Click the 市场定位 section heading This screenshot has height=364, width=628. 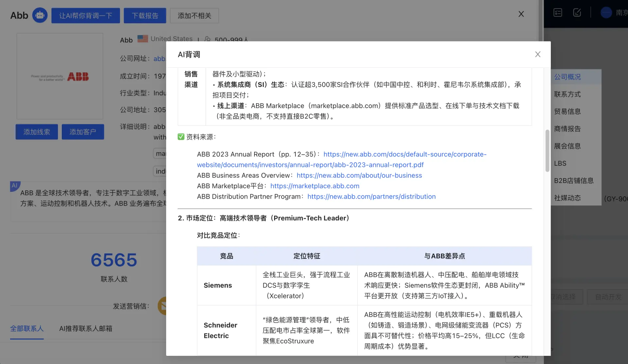click(x=263, y=218)
